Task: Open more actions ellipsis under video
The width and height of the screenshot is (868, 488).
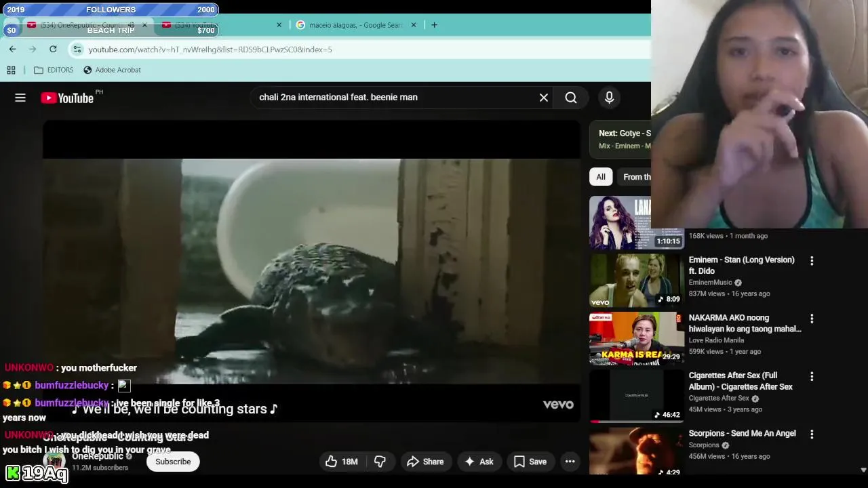Action: tap(570, 462)
